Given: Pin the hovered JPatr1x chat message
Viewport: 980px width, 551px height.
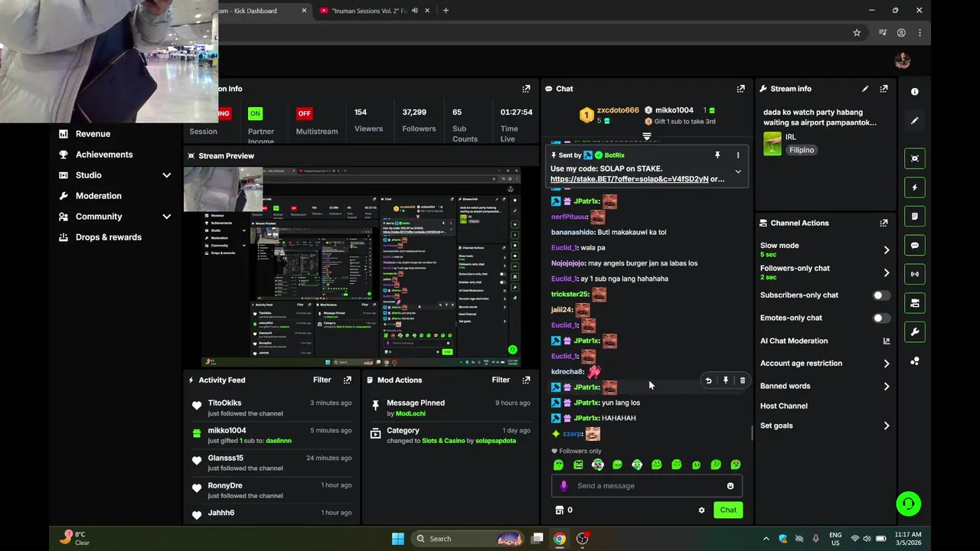Looking at the screenshot, I should (725, 380).
